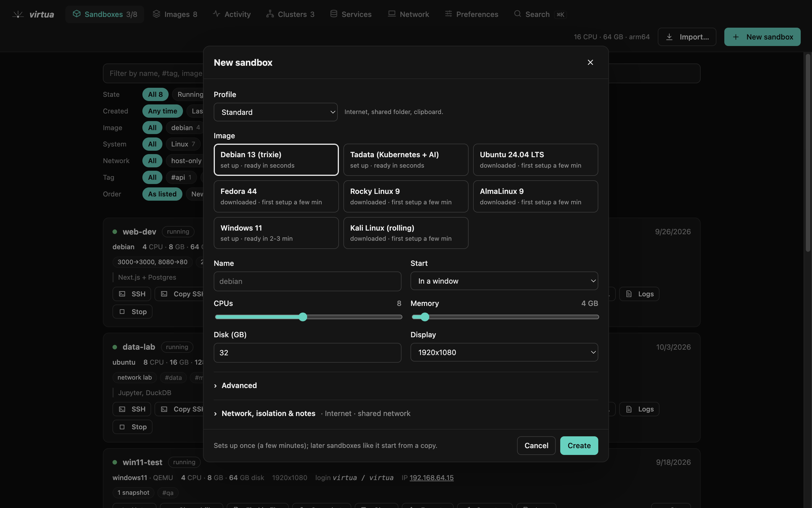The width and height of the screenshot is (812, 508).
Task: Click the Services database icon
Action: pos(334,14)
